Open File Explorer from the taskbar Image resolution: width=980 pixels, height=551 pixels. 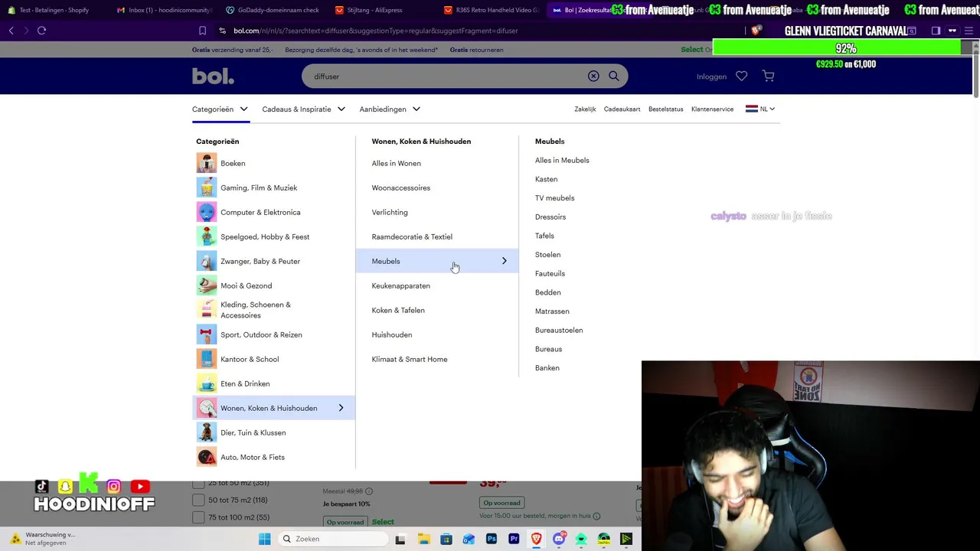[x=423, y=539]
